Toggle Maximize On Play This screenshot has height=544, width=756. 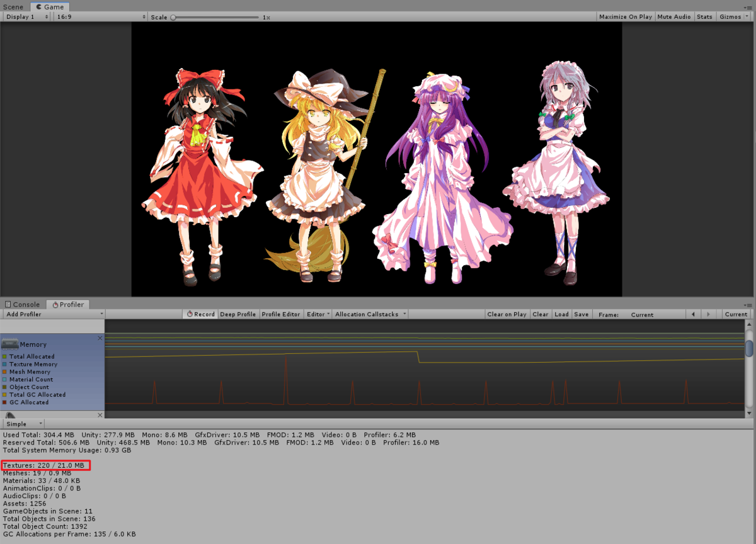pyautogui.click(x=625, y=17)
